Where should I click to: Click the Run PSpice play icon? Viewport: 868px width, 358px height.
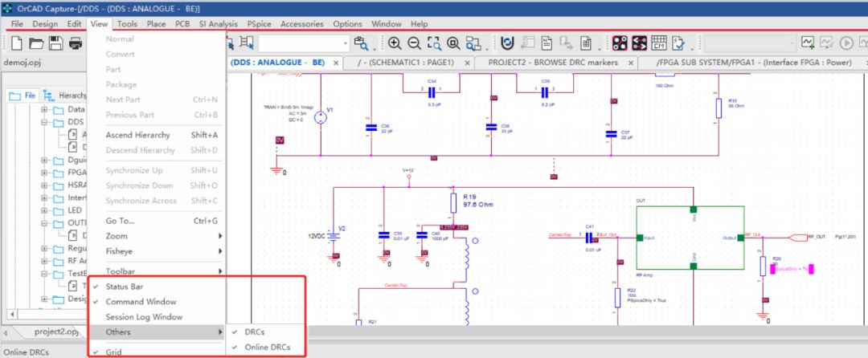click(845, 43)
